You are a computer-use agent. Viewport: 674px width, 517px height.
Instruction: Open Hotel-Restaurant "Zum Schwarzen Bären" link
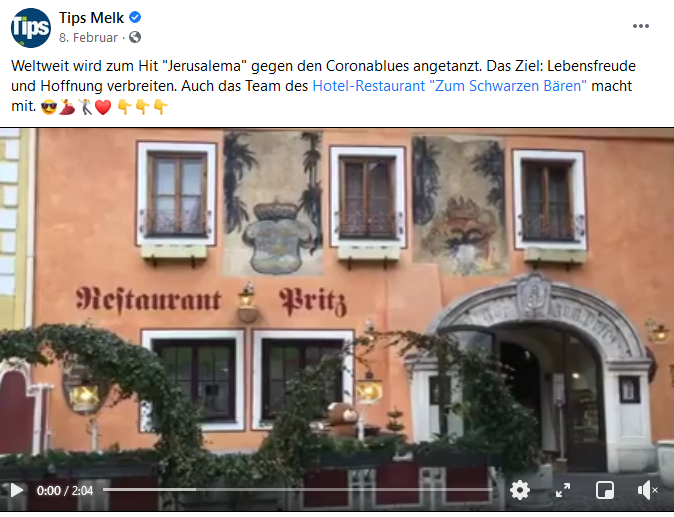(x=449, y=86)
